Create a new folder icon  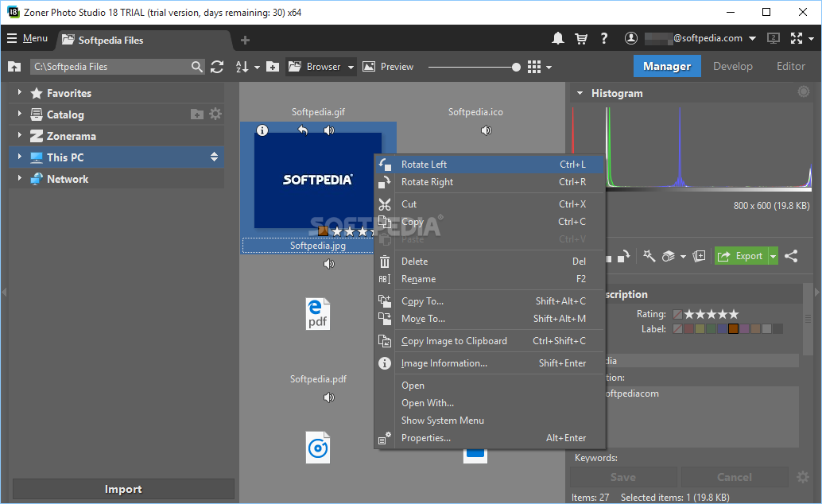coord(273,67)
